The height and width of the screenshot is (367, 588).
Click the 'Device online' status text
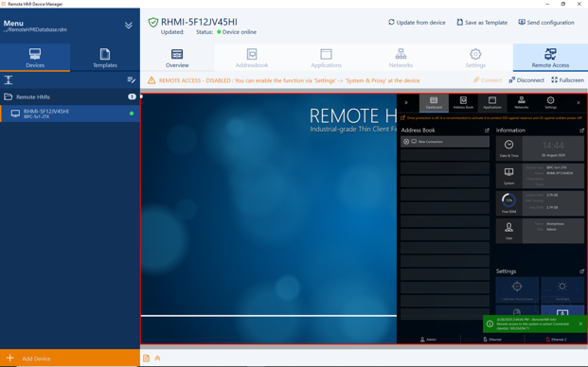[x=240, y=32]
